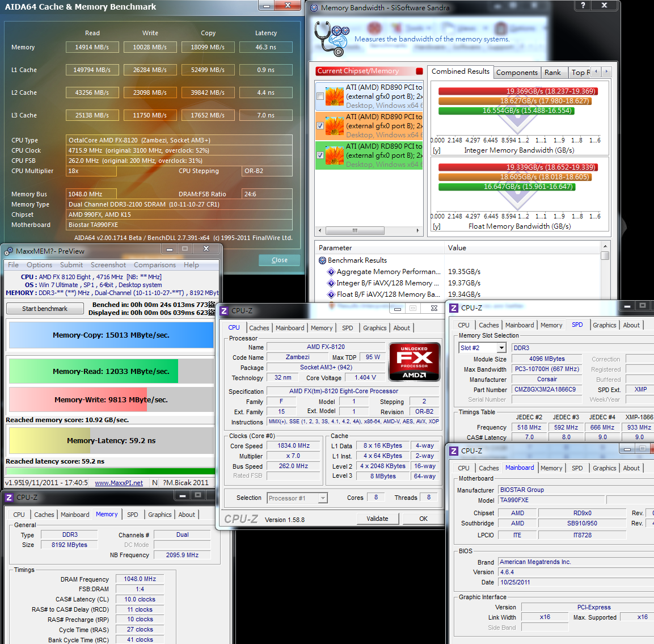Click the CPU-Z Z icon in the Memory window

tap(9, 497)
